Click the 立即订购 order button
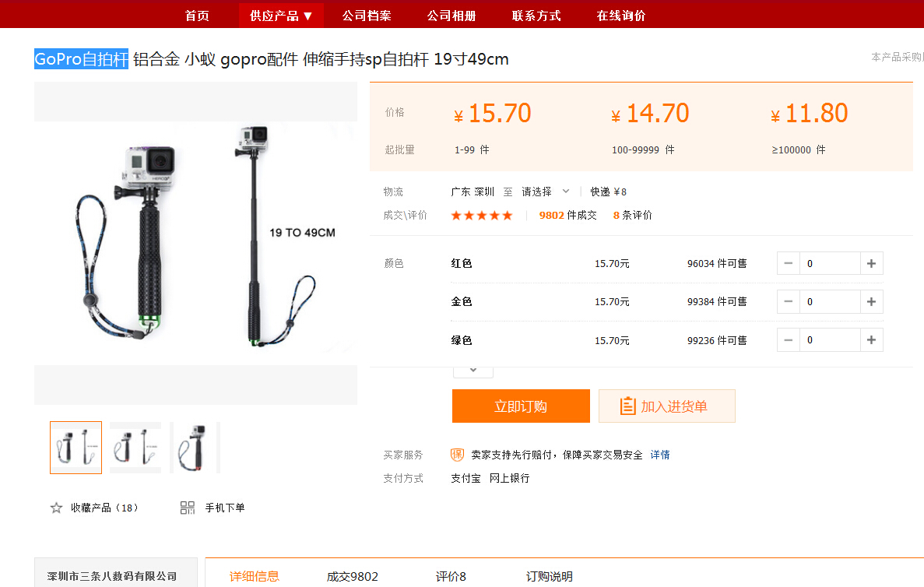This screenshot has height=587, width=924. (521, 406)
